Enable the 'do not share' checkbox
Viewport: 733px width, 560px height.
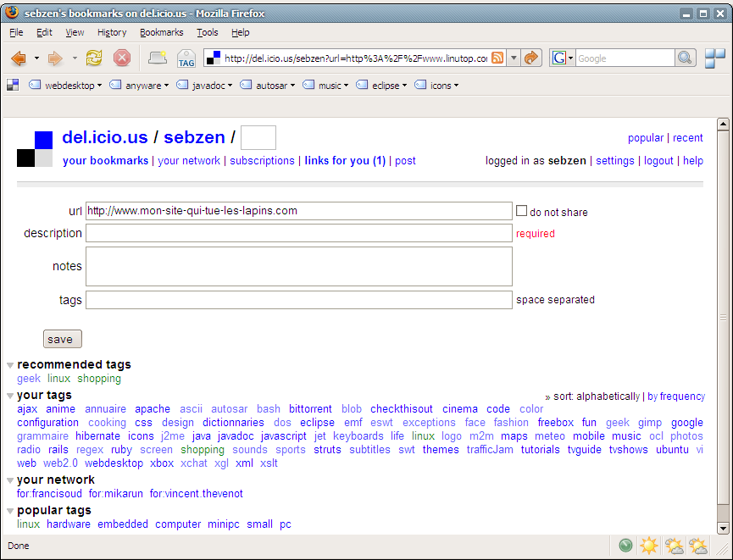point(521,211)
